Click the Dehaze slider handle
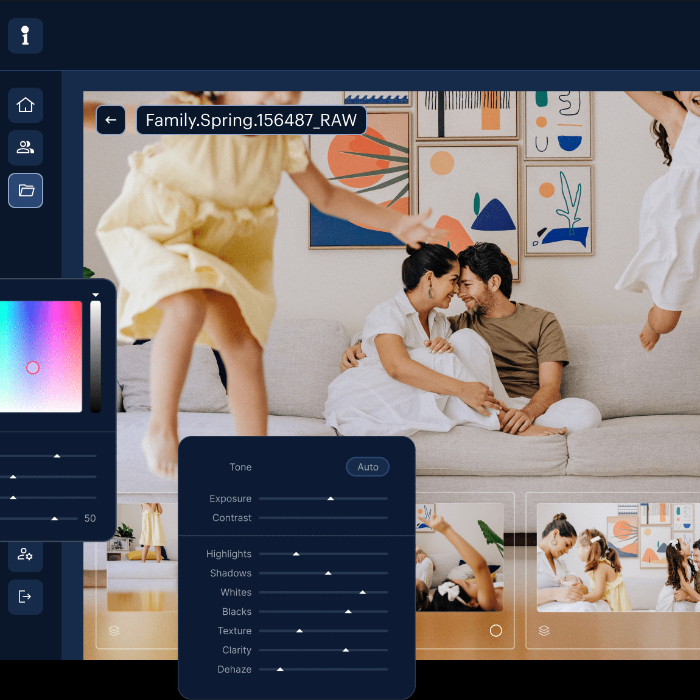This screenshot has height=700, width=700. coord(280,669)
